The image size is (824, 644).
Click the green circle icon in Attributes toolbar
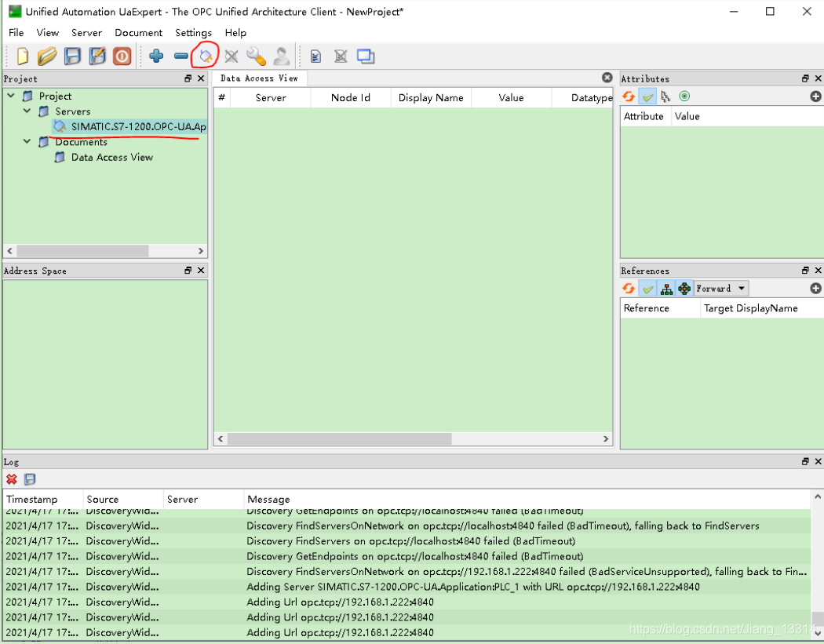pyautogui.click(x=684, y=96)
